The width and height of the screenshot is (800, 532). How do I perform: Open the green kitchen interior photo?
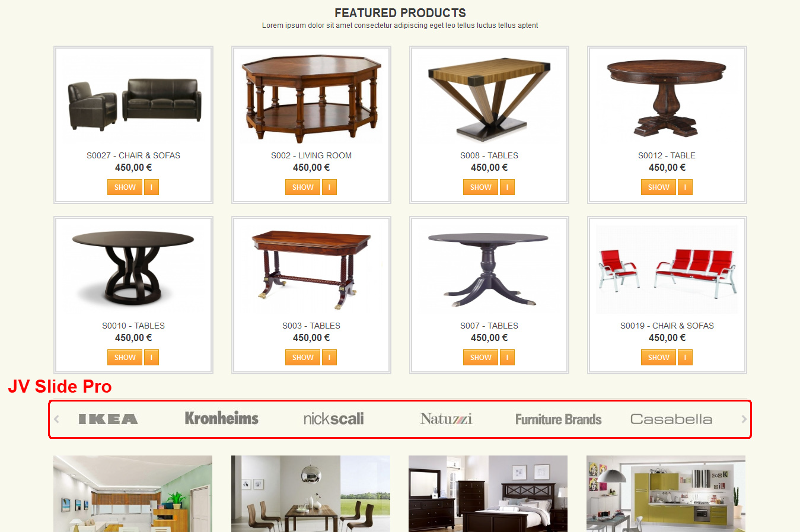(x=666, y=493)
